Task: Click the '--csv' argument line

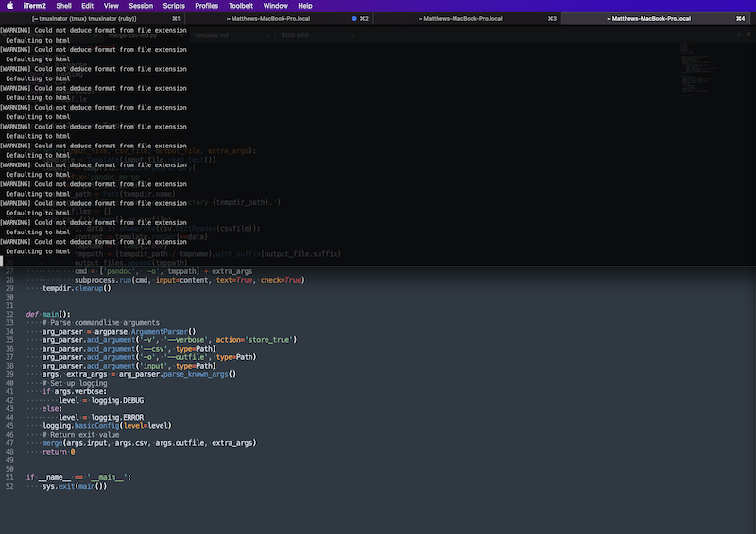Action: (x=129, y=349)
